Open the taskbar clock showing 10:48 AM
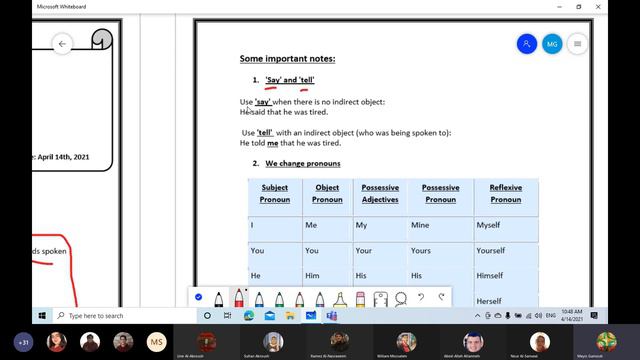Screen dimensions: 640x360 [572, 316]
